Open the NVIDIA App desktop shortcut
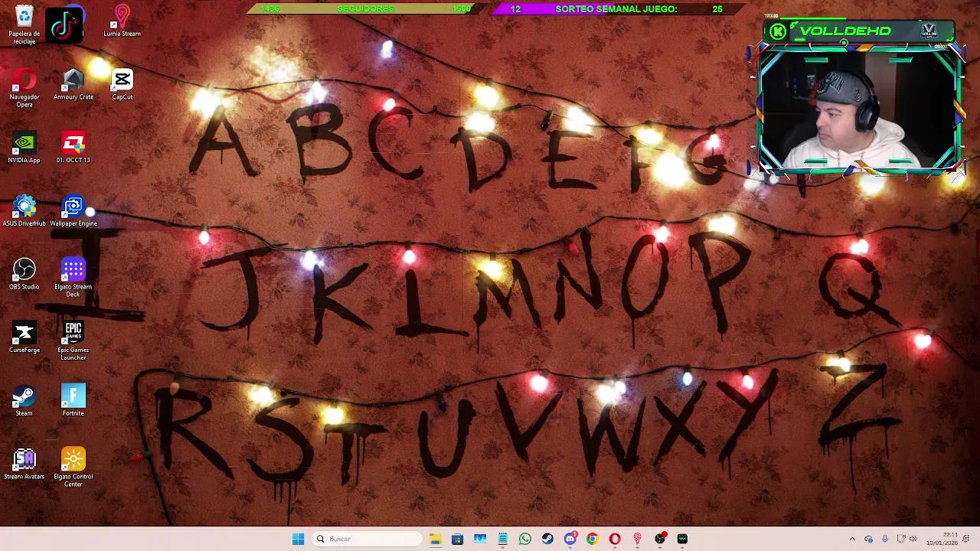Image resolution: width=980 pixels, height=551 pixels. tap(24, 148)
